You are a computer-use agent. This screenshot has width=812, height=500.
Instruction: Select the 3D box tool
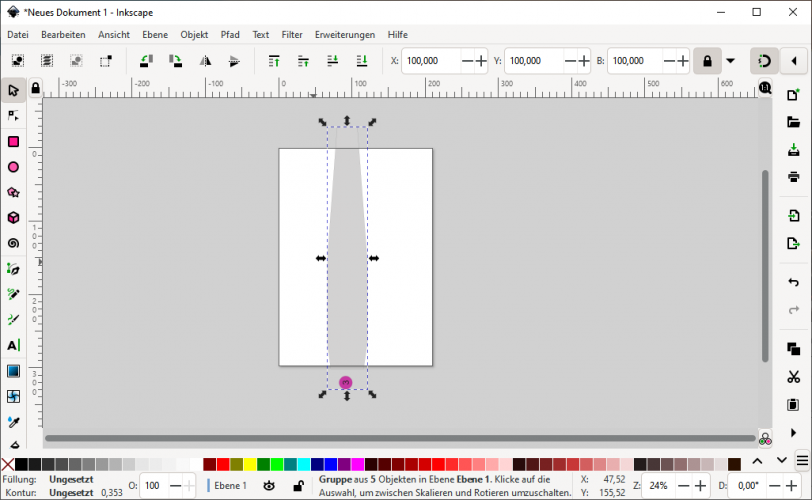tap(13, 218)
